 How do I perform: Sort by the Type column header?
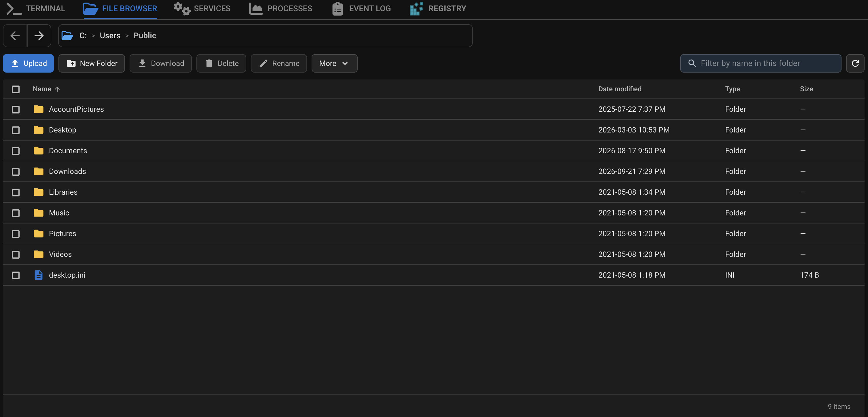coord(732,89)
